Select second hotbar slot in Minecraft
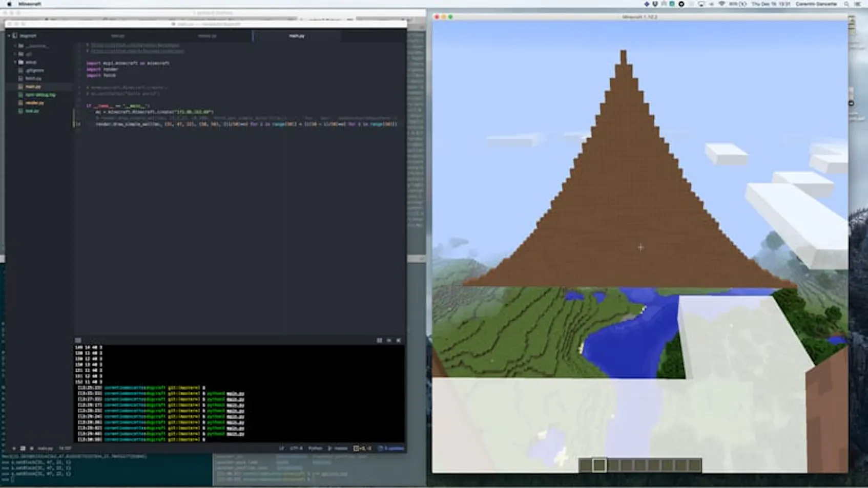868x488 pixels. 599,465
